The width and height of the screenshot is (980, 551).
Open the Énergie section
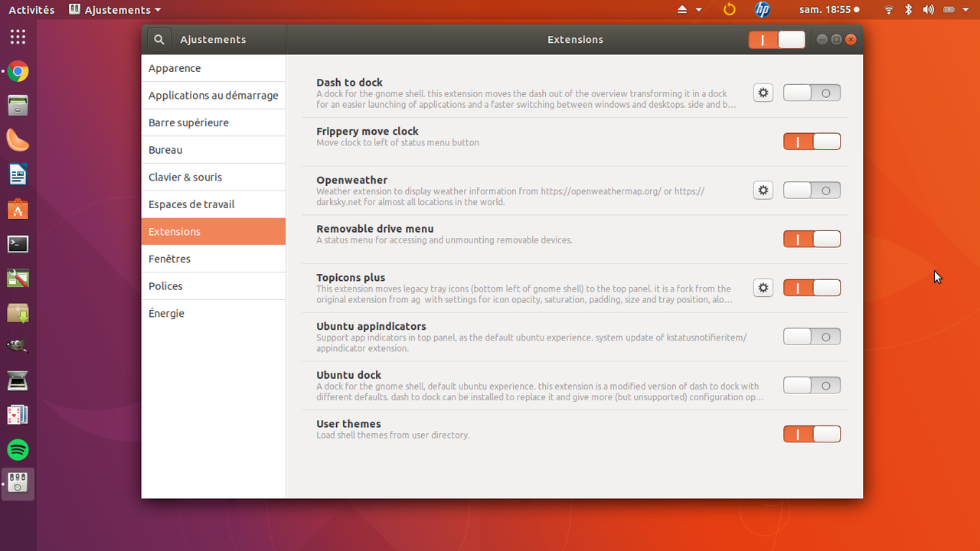click(x=214, y=313)
